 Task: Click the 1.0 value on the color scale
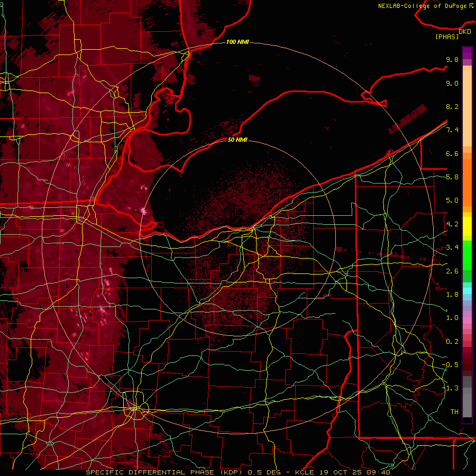click(x=452, y=318)
